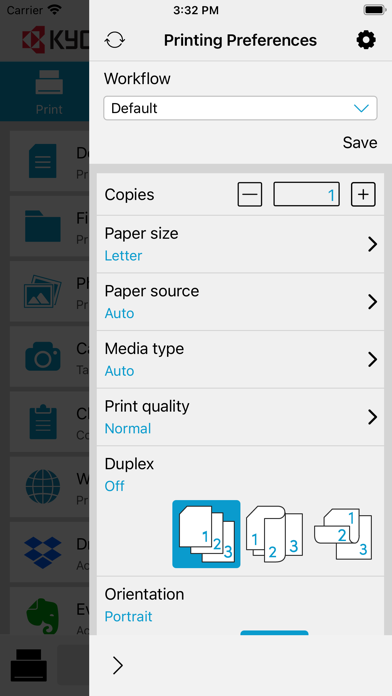Viewport: 392px width, 696px height.
Task: Open the Print quality option chevron
Action: [372, 417]
